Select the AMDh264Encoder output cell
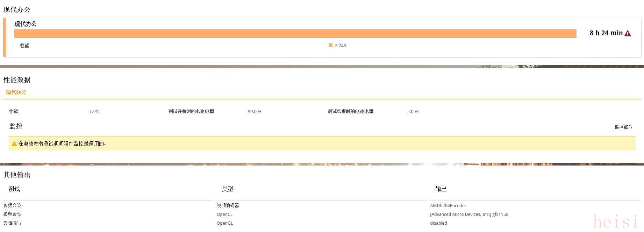The image size is (644, 232). 448,205
